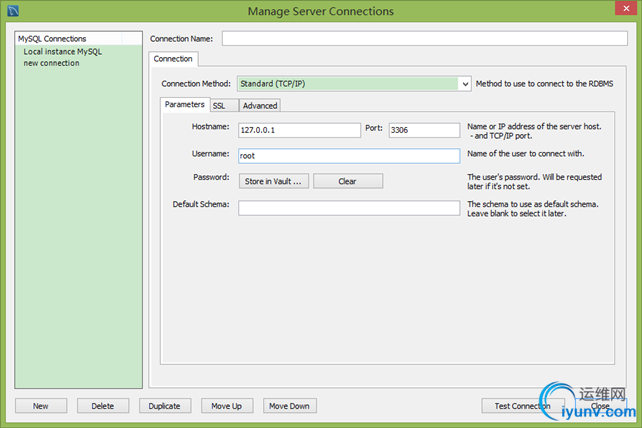
Task: Close the Manage Server Connections window
Action: coord(626,8)
